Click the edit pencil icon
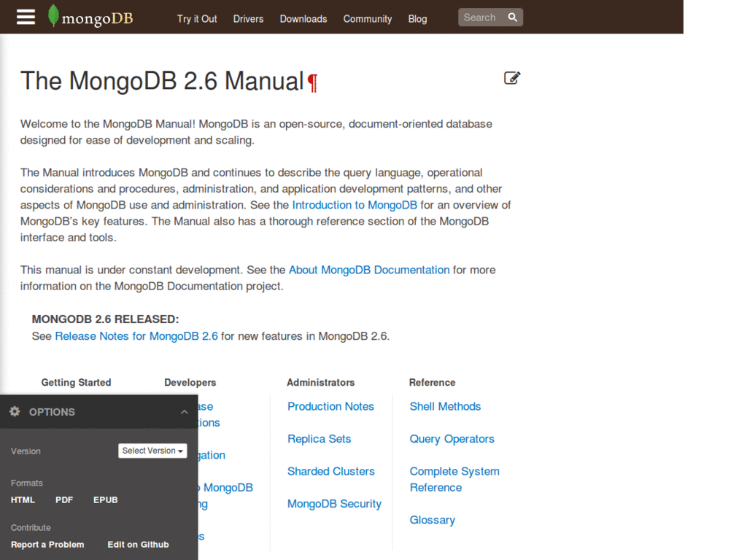Image resolution: width=747 pixels, height=560 pixels. click(512, 77)
